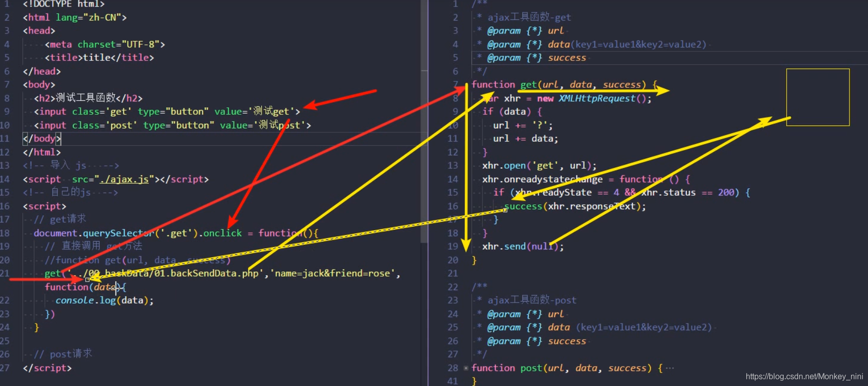Click the xhr.send(null); statement

(x=523, y=247)
